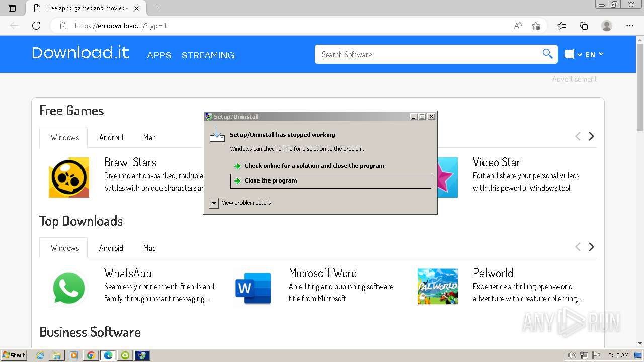Launch Google Chrome from taskbar
The image size is (644, 362).
pyautogui.click(x=91, y=355)
